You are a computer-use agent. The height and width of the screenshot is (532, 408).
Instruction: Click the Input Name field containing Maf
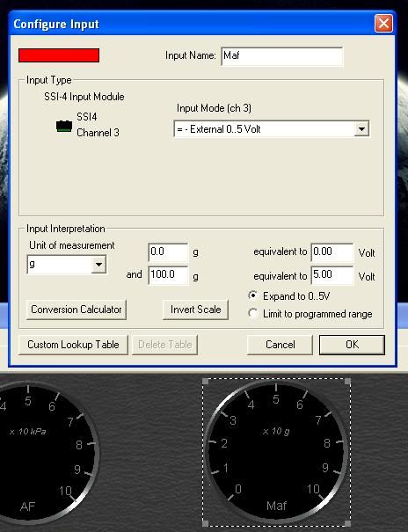pyautogui.click(x=282, y=56)
